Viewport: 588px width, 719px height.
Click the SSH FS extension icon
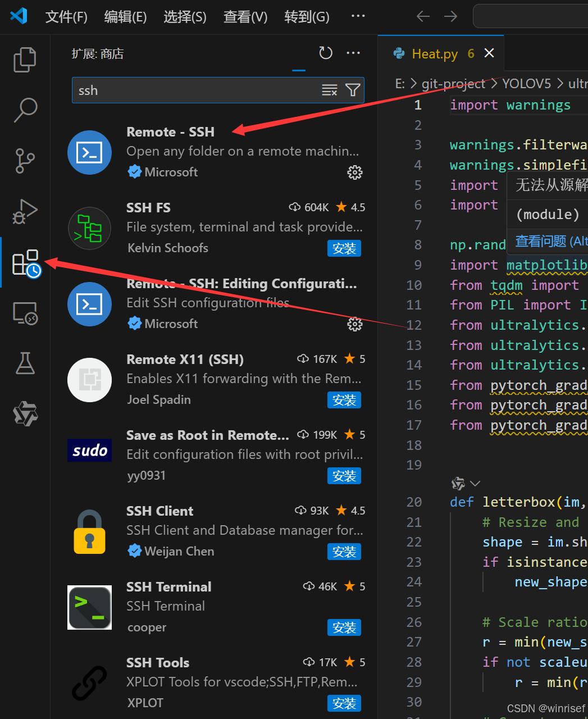[x=90, y=228]
